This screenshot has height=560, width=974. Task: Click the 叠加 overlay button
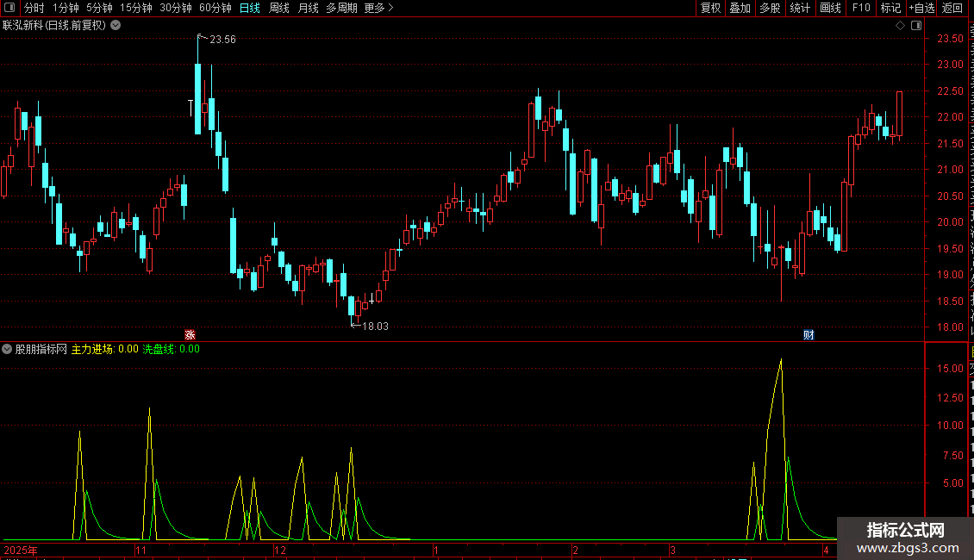click(x=740, y=8)
